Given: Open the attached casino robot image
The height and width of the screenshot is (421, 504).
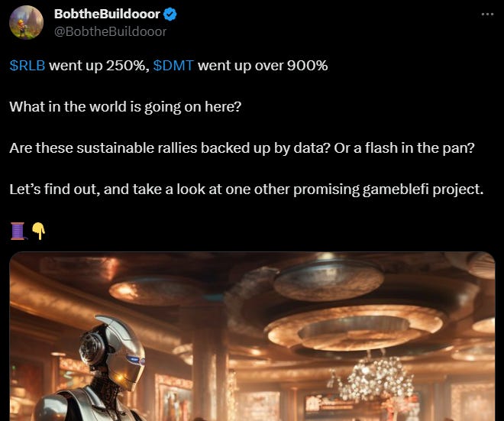Looking at the screenshot, I should point(252,336).
